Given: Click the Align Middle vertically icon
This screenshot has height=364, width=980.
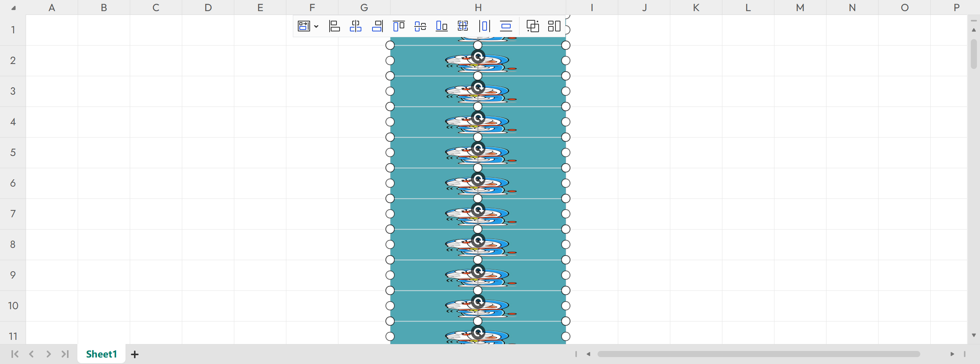Looking at the screenshot, I should (420, 26).
